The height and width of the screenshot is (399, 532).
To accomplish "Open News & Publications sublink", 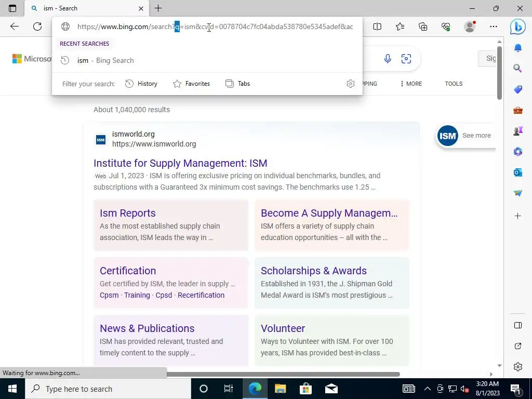I will pyautogui.click(x=147, y=328).
